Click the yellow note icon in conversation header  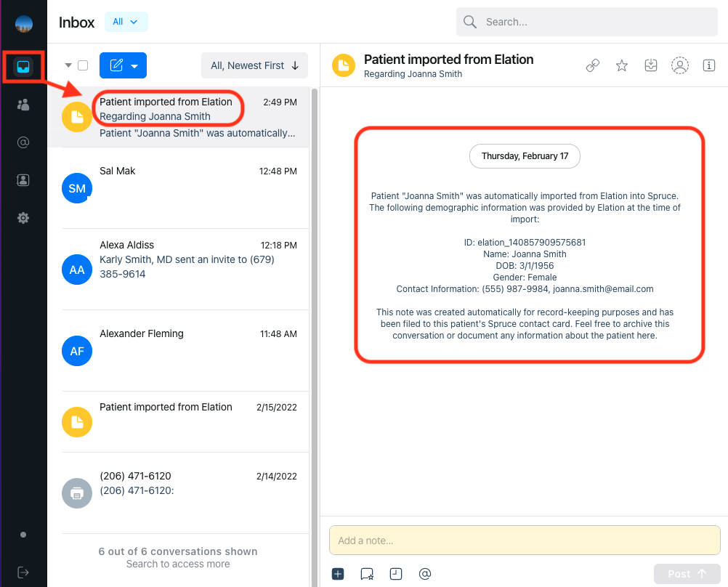pyautogui.click(x=344, y=65)
